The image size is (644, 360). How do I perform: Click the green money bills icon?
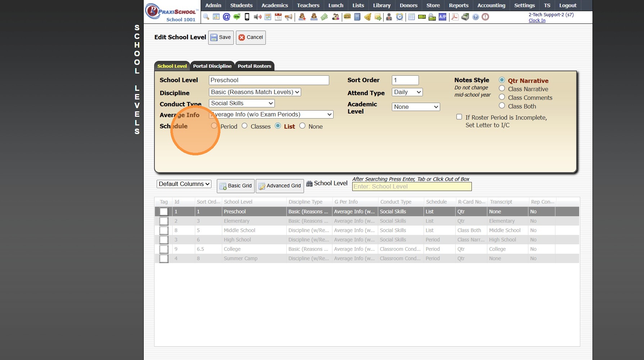click(x=324, y=17)
